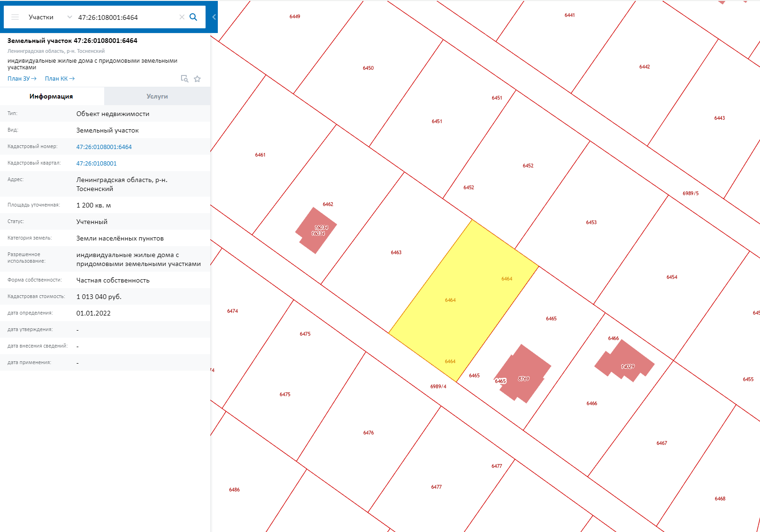Click the parcel label 6476
760x532 pixels.
(368, 432)
